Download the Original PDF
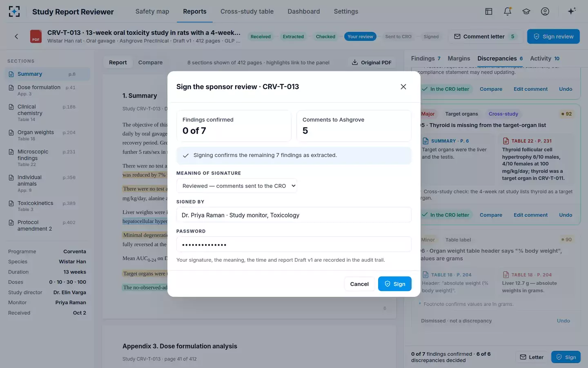The height and width of the screenshot is (368, 588). point(372,63)
